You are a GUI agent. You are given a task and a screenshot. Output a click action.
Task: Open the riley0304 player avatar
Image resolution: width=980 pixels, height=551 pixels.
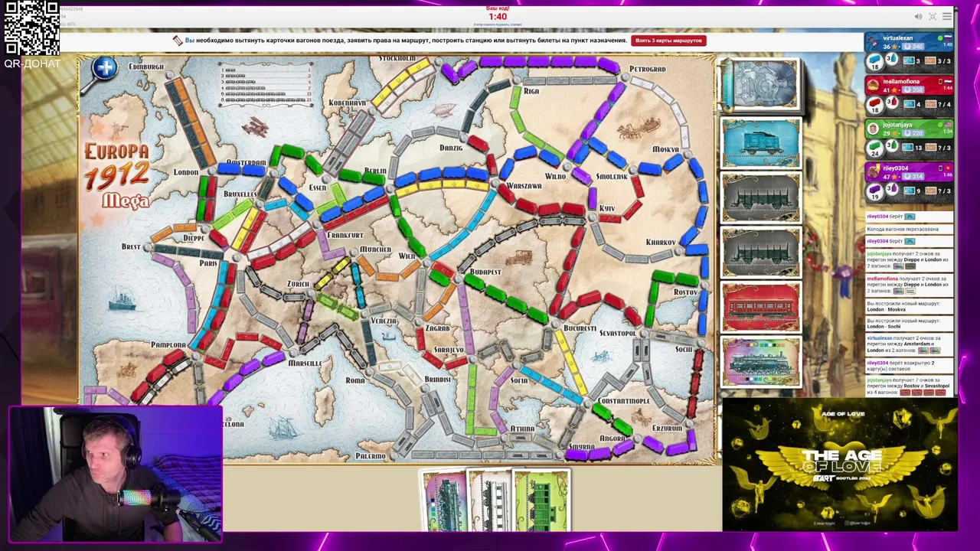tap(874, 171)
